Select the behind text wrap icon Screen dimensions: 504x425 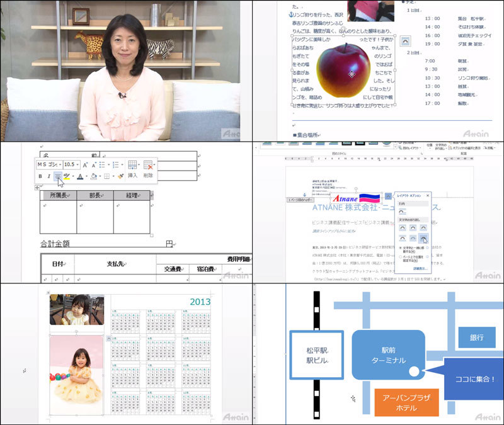pos(413,238)
